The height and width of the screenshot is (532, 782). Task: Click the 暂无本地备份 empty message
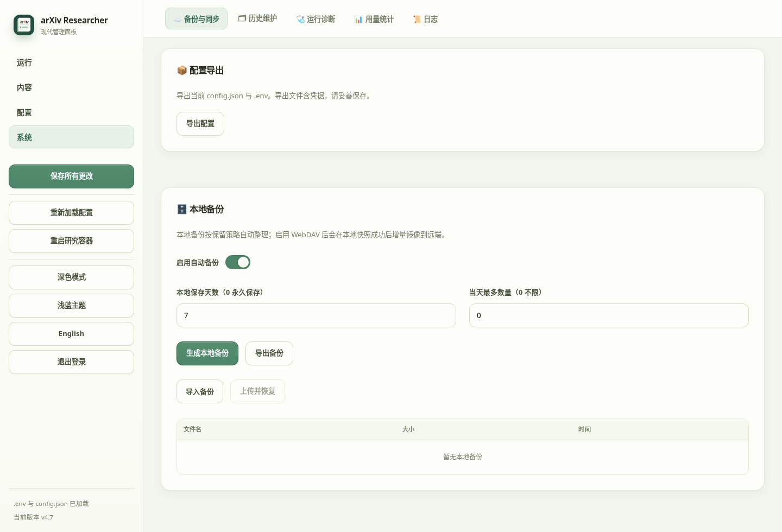[x=463, y=457]
